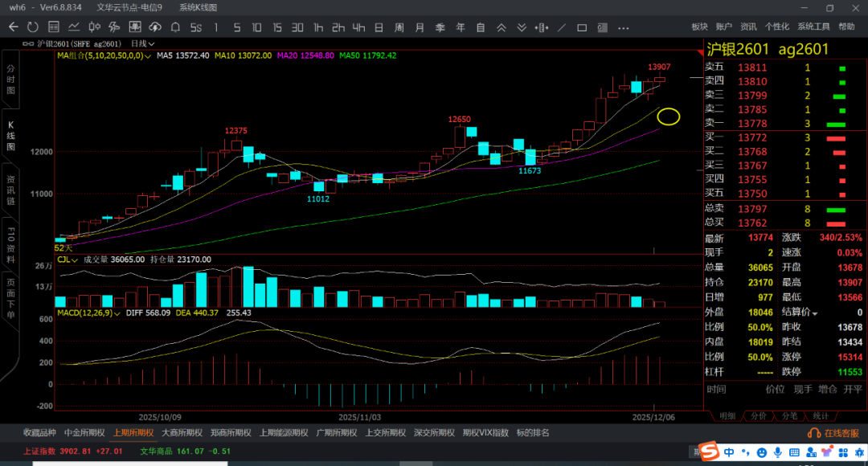Click the lightning order icon

115,27
